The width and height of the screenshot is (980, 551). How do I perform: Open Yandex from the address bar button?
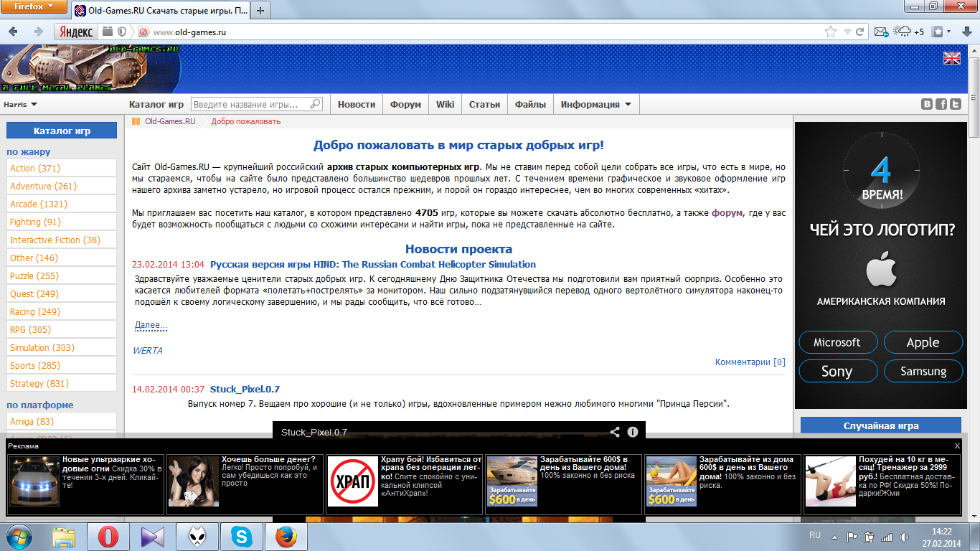coord(75,32)
